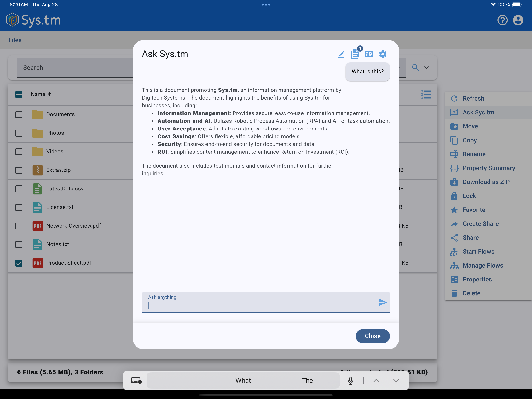532x399 pixels.
Task: Uncheck the Product Sheet.pdf checkbox
Action: 19,263
